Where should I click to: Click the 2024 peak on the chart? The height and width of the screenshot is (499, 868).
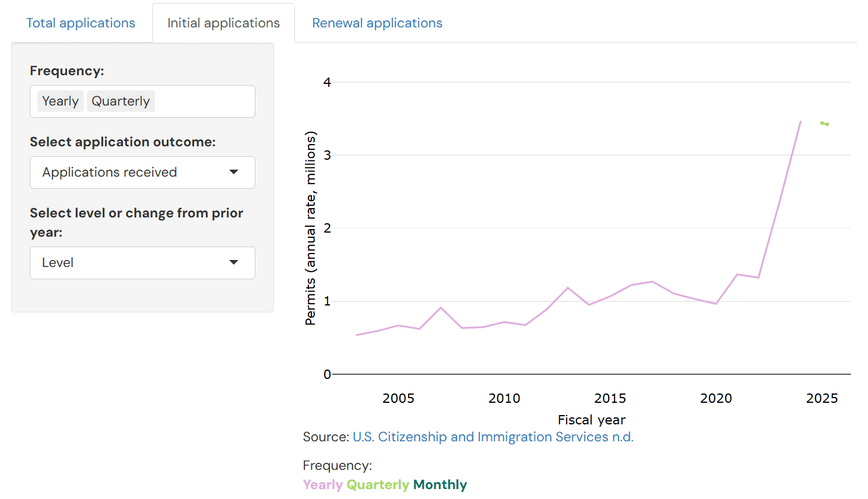pos(800,122)
